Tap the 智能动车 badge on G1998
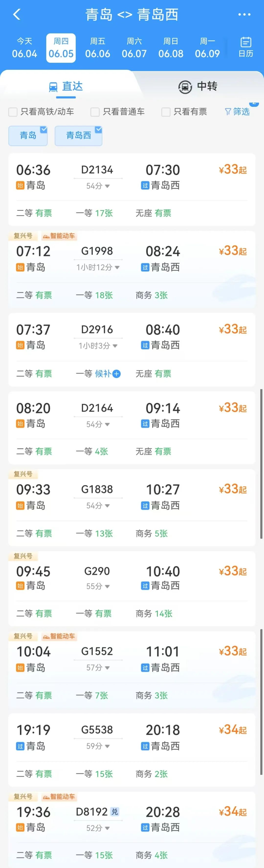Image resolution: width=264 pixels, height=868 pixels. 59,236
